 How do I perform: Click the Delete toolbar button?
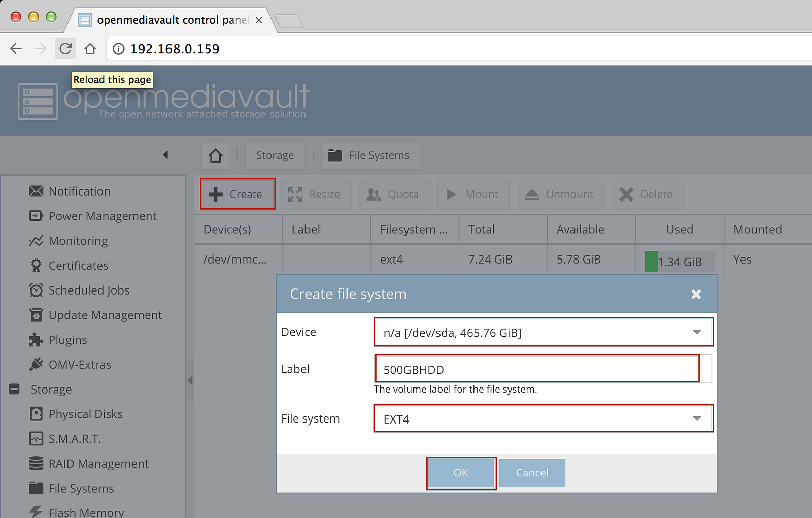tap(648, 195)
